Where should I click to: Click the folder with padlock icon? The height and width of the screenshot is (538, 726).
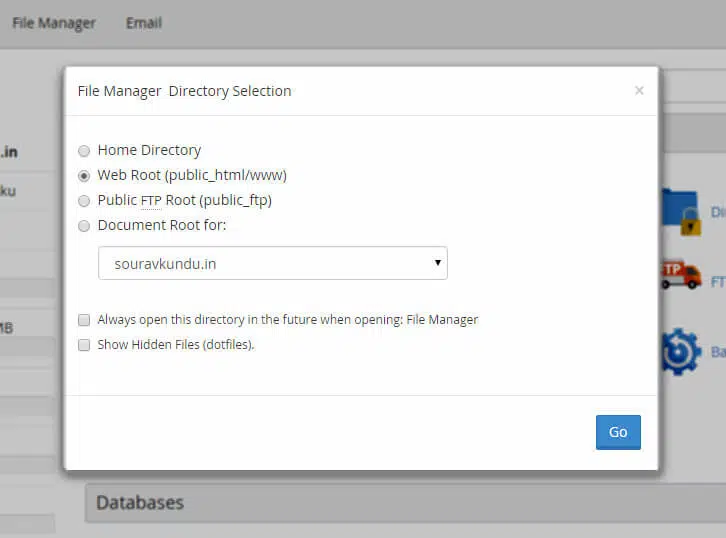pyautogui.click(x=682, y=212)
